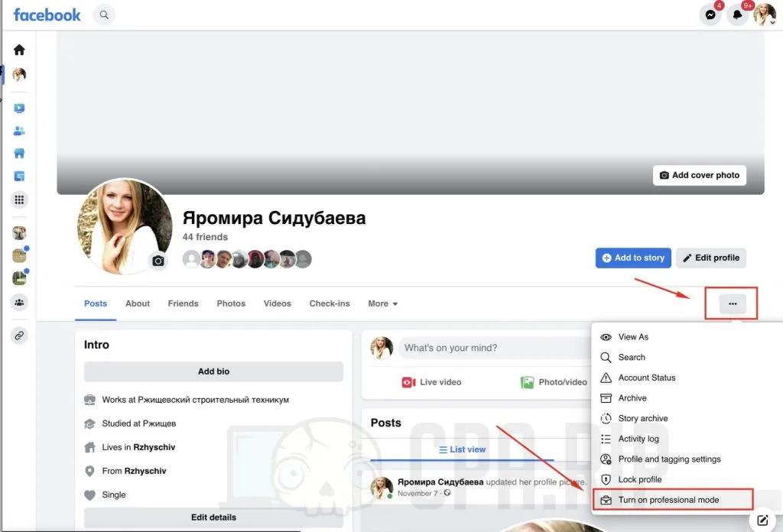Open the link shortcut icon in sidebar
This screenshot has height=532, width=783.
pos(19,336)
